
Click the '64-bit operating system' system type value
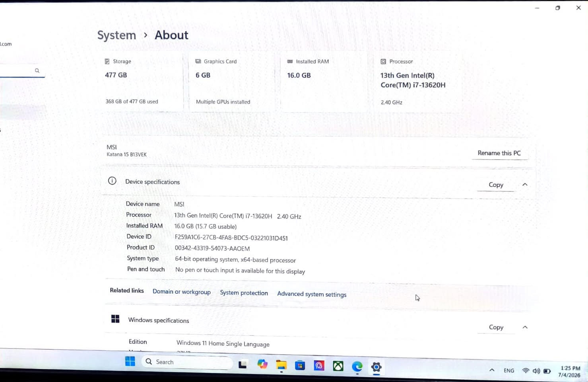pyautogui.click(x=235, y=259)
